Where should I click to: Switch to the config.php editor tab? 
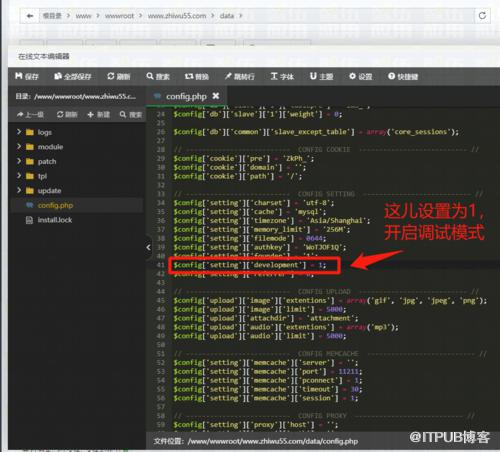click(x=186, y=96)
